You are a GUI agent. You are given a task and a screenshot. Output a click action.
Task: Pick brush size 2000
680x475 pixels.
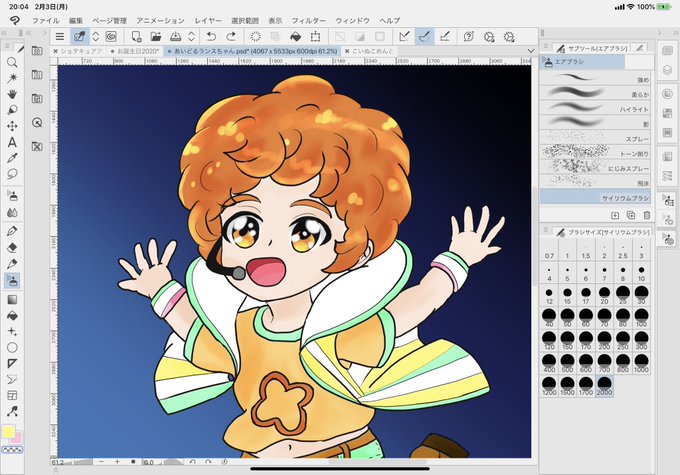click(605, 386)
